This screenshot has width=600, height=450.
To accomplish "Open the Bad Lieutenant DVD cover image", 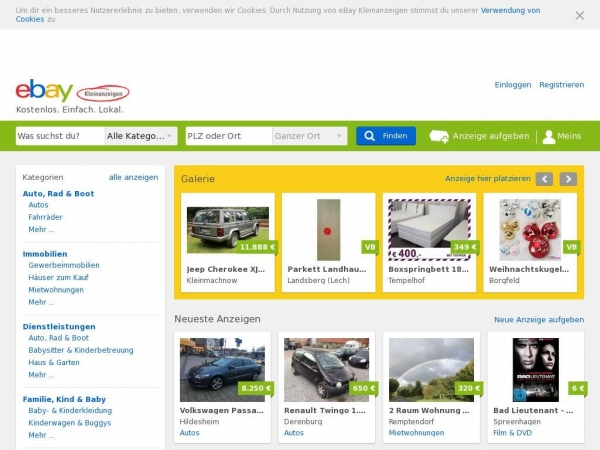I will [x=536, y=370].
